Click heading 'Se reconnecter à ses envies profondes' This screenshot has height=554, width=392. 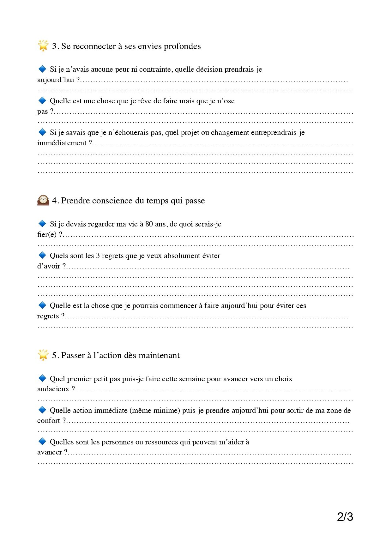pos(131,46)
